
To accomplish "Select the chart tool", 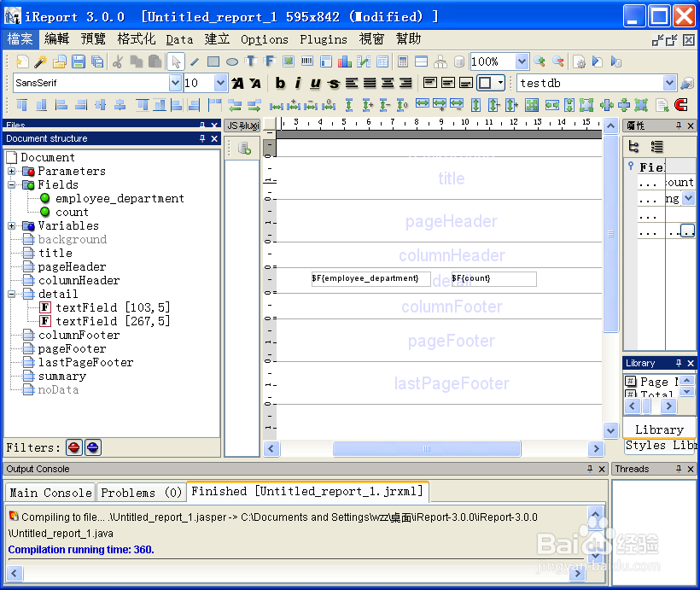I will click(345, 61).
